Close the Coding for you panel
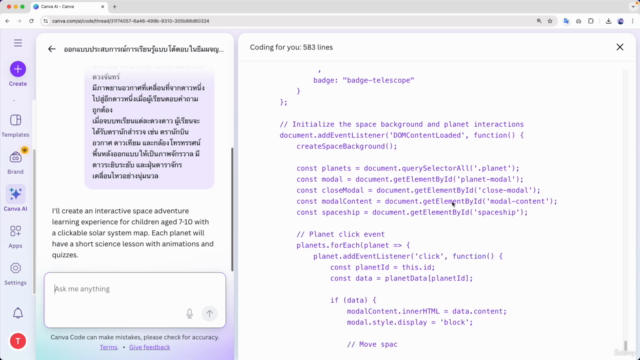 click(x=620, y=47)
